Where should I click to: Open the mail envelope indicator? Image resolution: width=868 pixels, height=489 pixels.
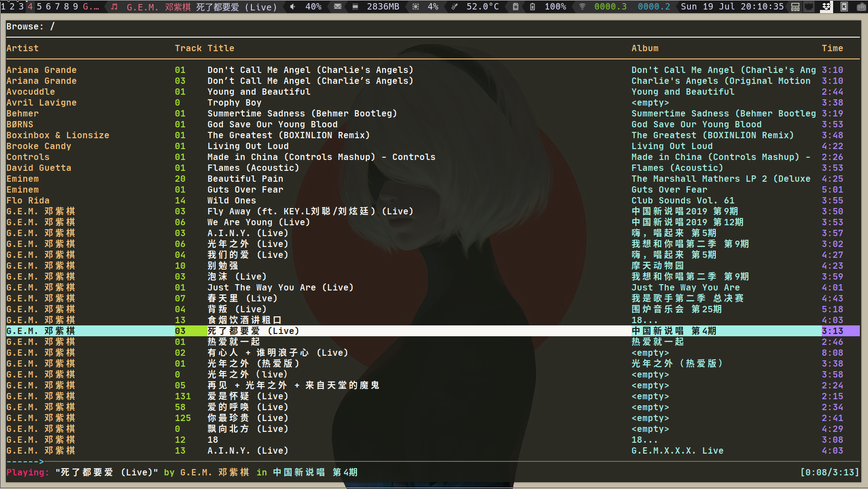[338, 7]
